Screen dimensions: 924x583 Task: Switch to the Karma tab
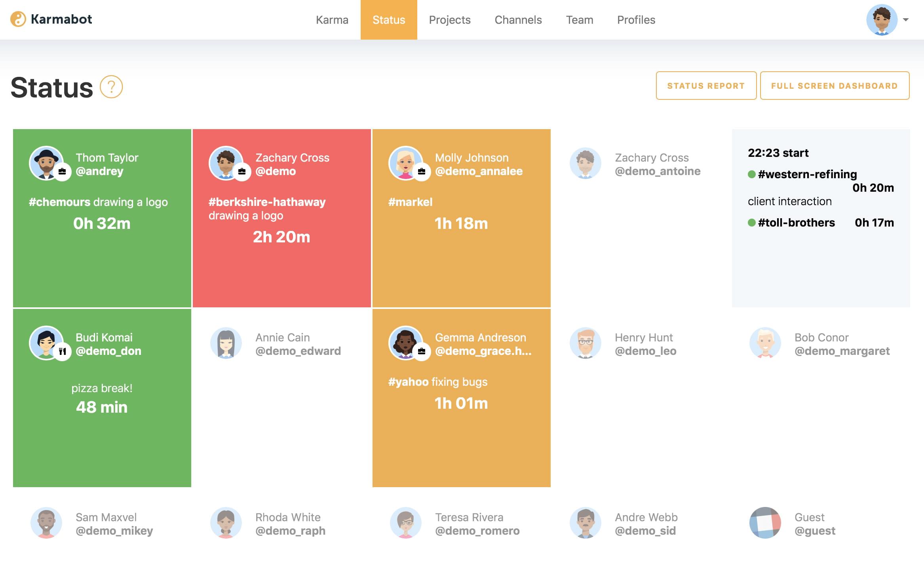[332, 20]
